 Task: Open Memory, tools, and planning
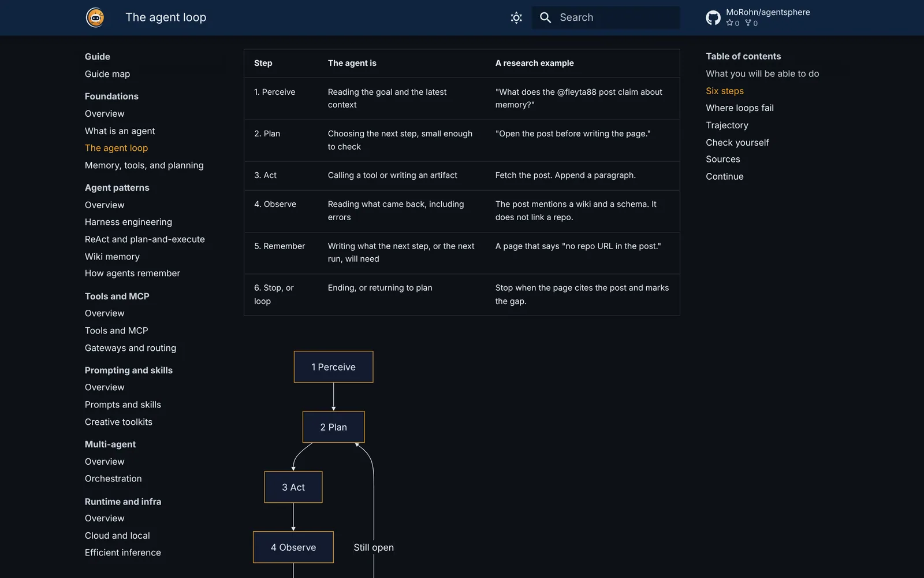[x=144, y=165]
